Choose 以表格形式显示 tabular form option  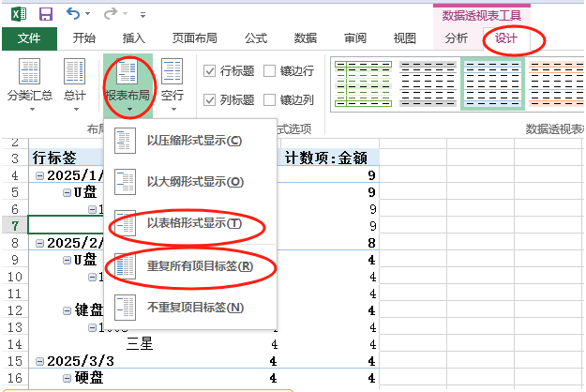point(193,224)
